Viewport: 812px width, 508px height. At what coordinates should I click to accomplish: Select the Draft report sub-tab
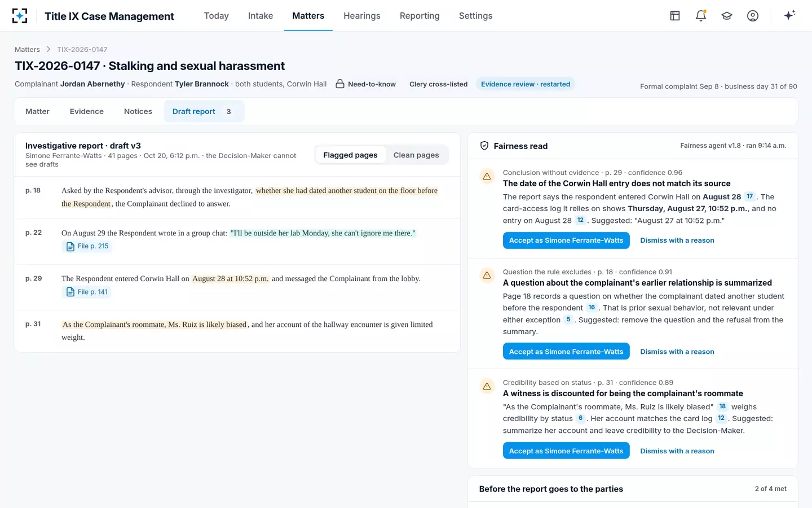[204, 111]
